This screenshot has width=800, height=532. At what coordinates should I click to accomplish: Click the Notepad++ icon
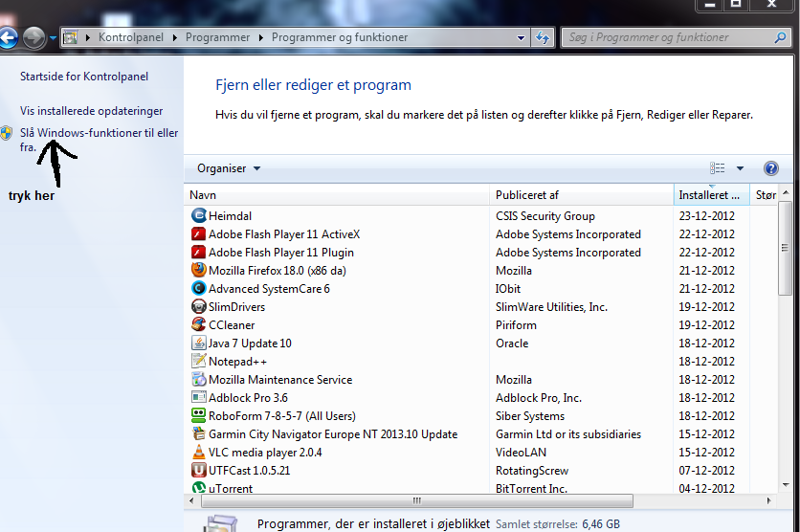tap(198, 361)
